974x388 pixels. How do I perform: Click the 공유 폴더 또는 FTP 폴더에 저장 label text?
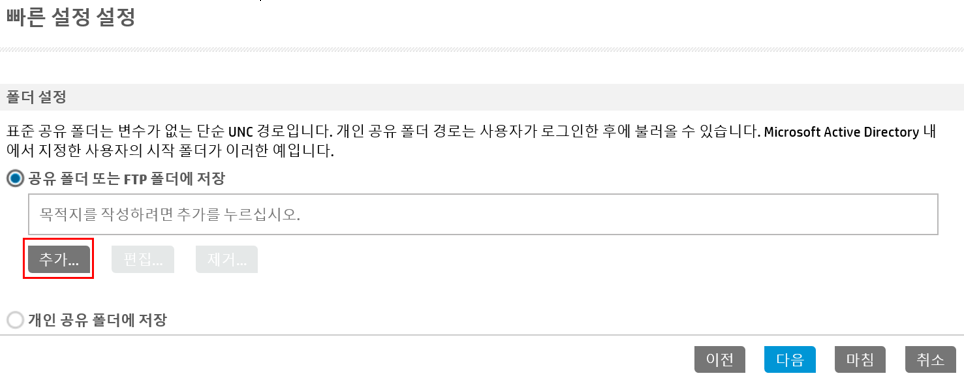(x=126, y=179)
